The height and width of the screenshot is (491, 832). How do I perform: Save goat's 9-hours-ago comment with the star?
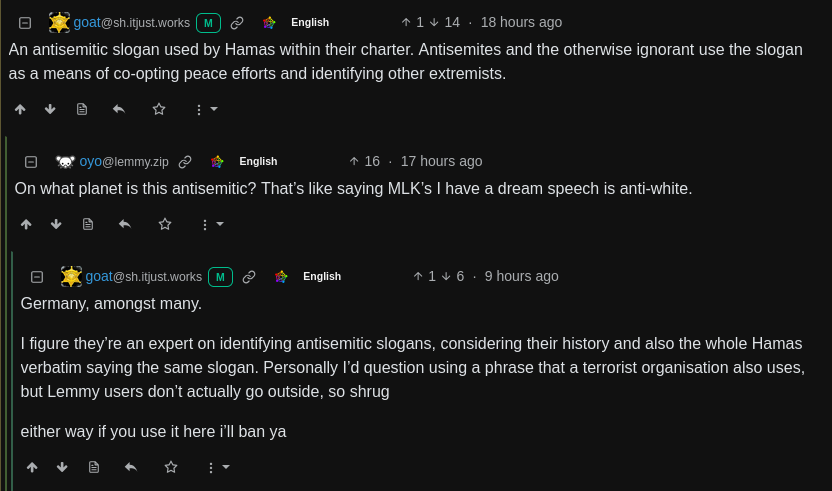point(171,467)
